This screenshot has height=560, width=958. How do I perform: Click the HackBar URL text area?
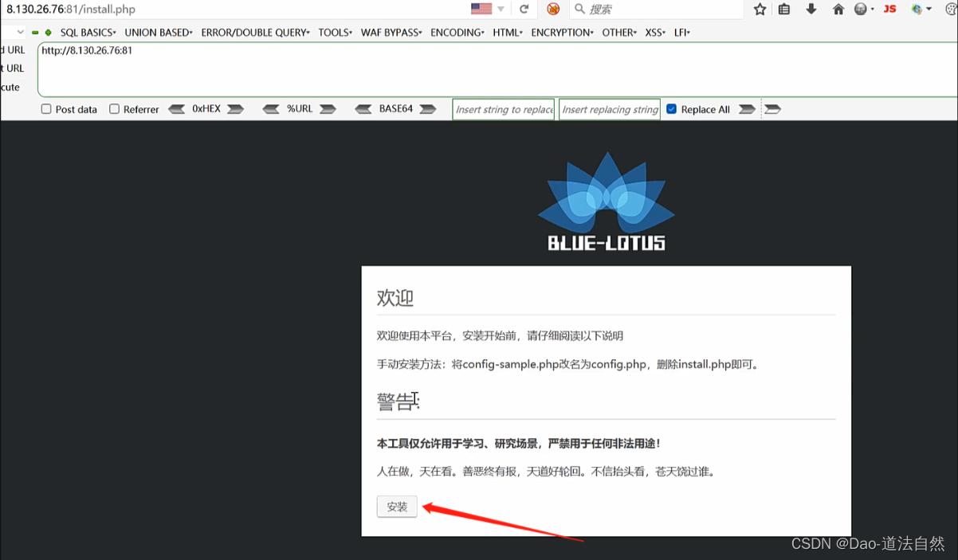[x=497, y=69]
